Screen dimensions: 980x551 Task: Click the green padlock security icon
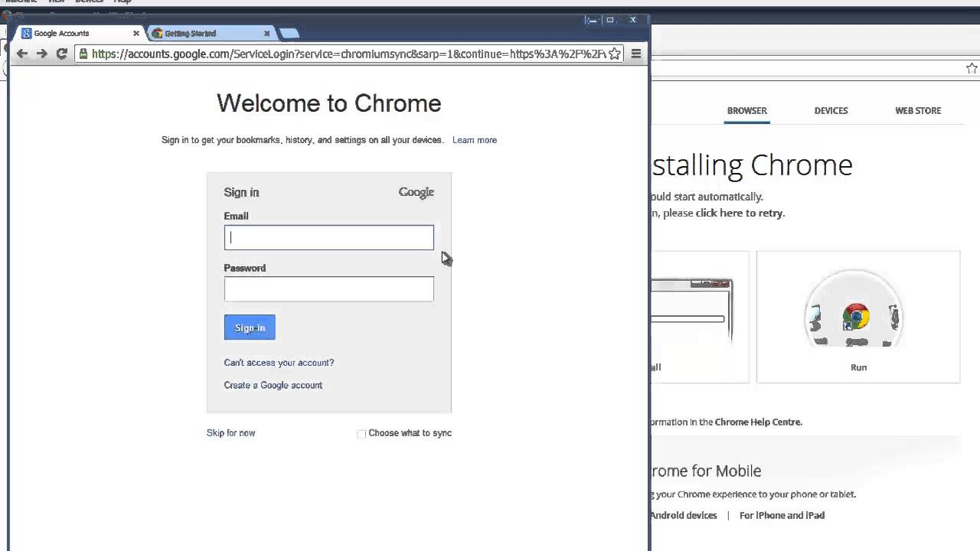[x=83, y=54]
